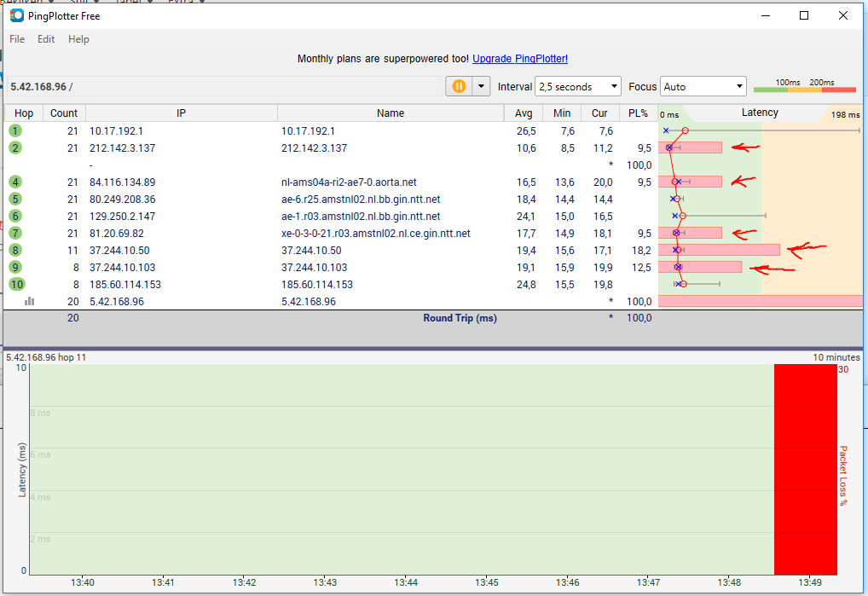868x596 pixels.
Task: Sort by the Count column header
Action: [64, 113]
